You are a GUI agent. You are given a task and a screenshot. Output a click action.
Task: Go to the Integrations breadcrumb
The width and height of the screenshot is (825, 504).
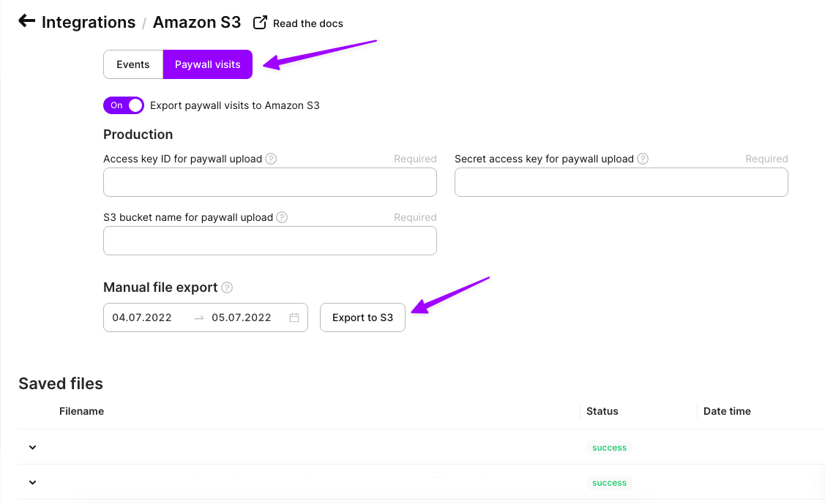[x=89, y=22]
